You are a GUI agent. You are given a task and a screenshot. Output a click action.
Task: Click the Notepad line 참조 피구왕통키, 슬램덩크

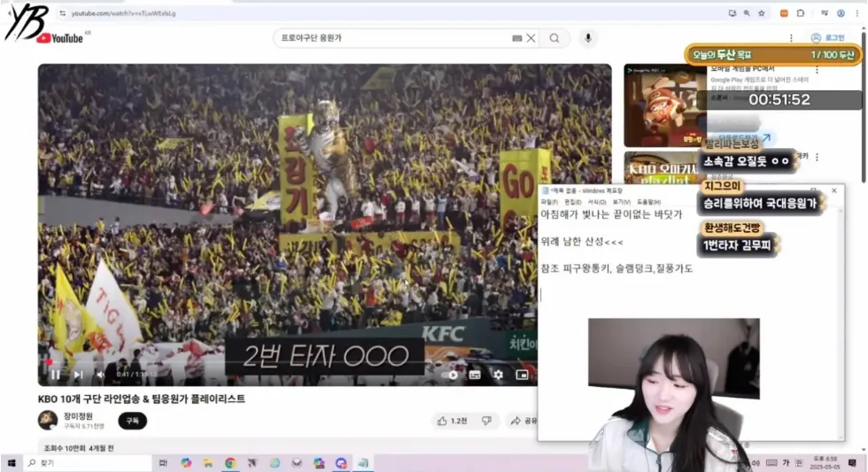click(616, 269)
